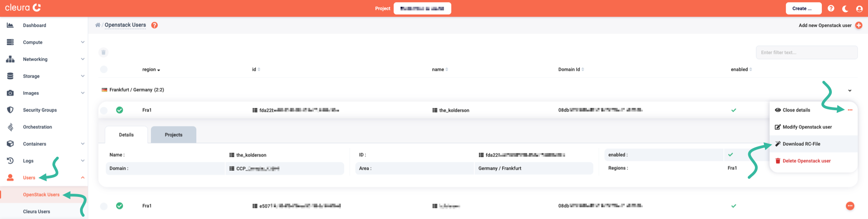Click the Security Groups label in sidebar
The image size is (868, 219).
pyautogui.click(x=40, y=110)
